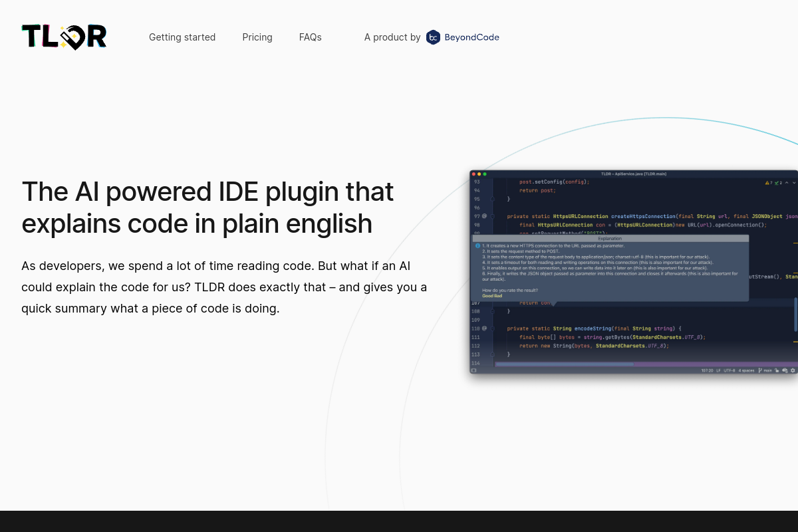Click the blue info icon in Explanation popup

pos(477,245)
